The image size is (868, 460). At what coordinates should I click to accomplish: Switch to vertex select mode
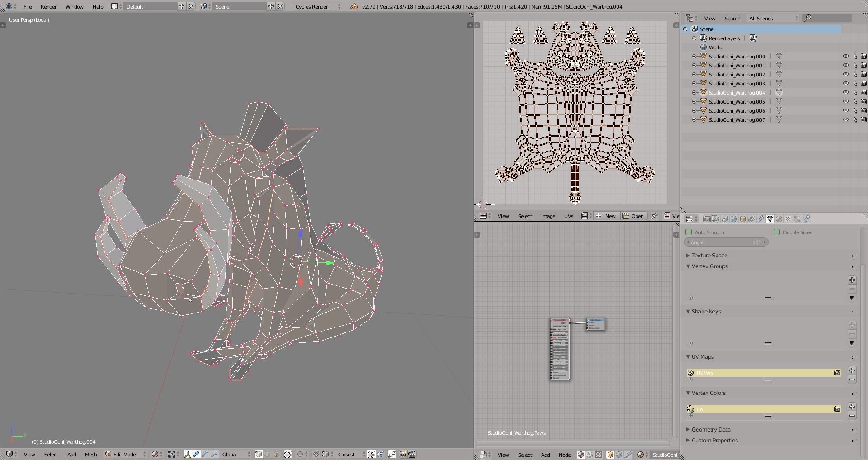coord(259,455)
